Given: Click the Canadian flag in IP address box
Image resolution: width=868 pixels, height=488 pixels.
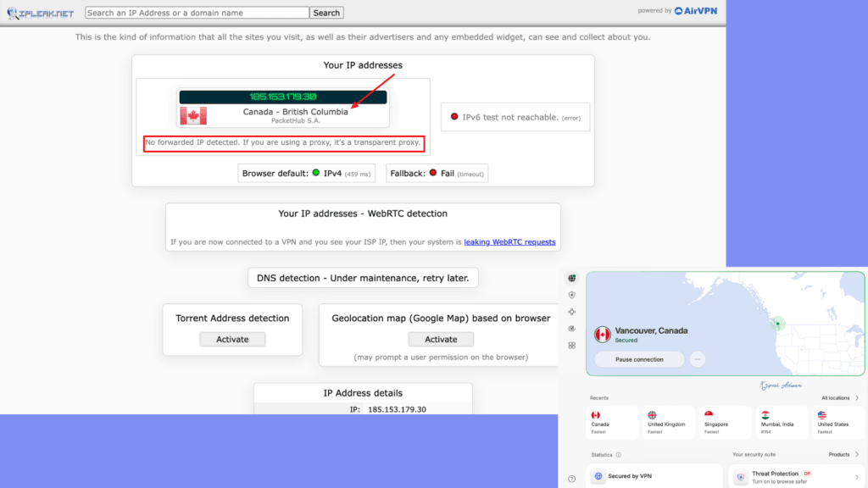Looking at the screenshot, I should (x=193, y=115).
